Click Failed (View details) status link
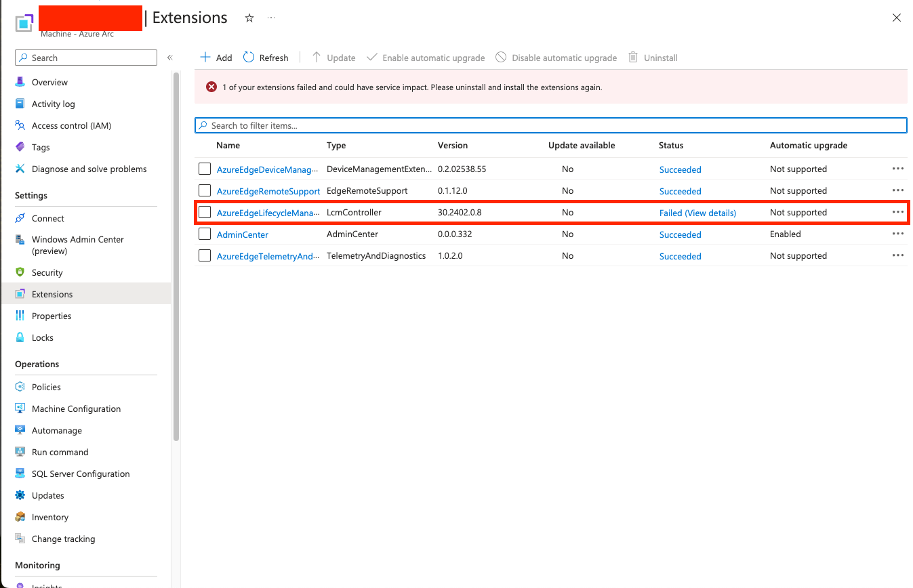The height and width of the screenshot is (588, 913). 697,213
